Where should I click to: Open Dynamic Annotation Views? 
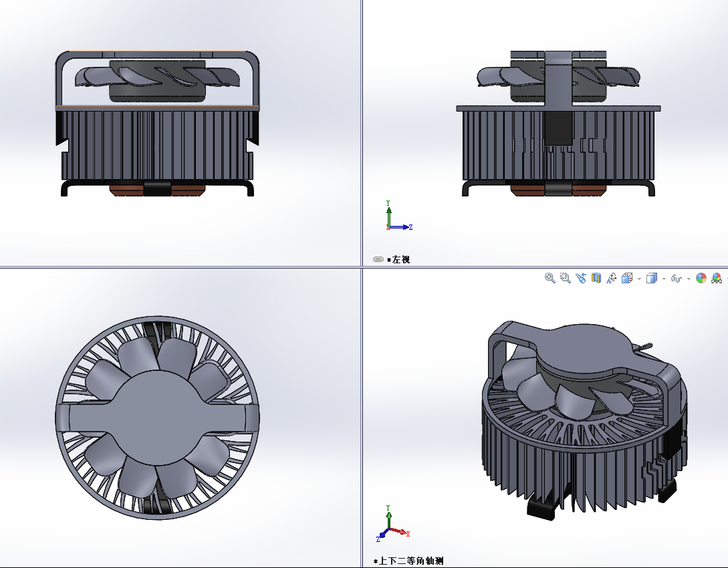click(x=612, y=278)
